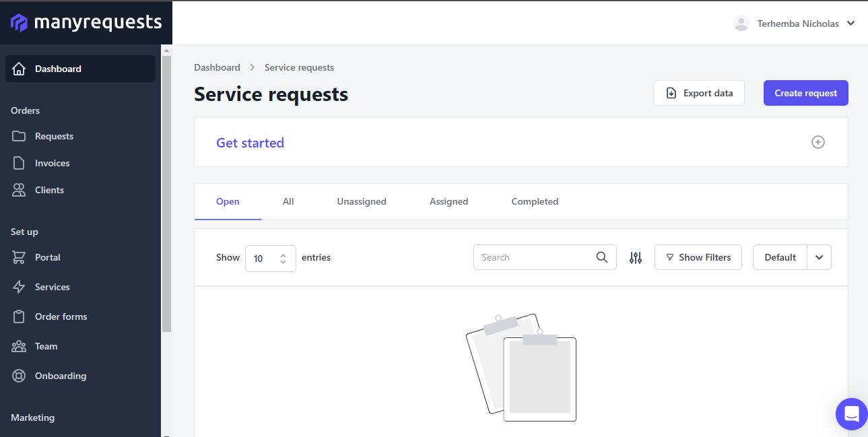
Task: Open Order forms from the sidebar icon
Action: pyautogui.click(x=20, y=316)
